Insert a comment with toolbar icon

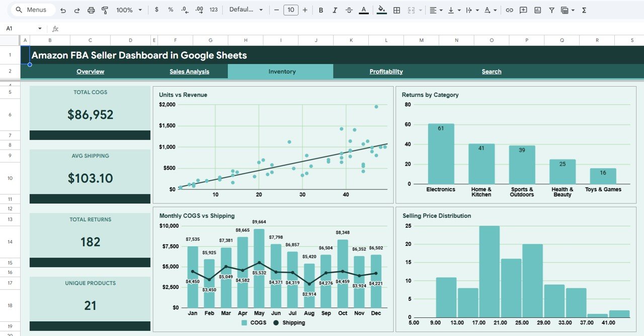523,10
